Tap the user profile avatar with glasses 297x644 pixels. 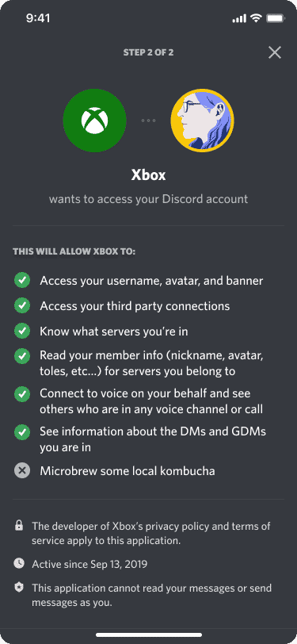coord(202,121)
